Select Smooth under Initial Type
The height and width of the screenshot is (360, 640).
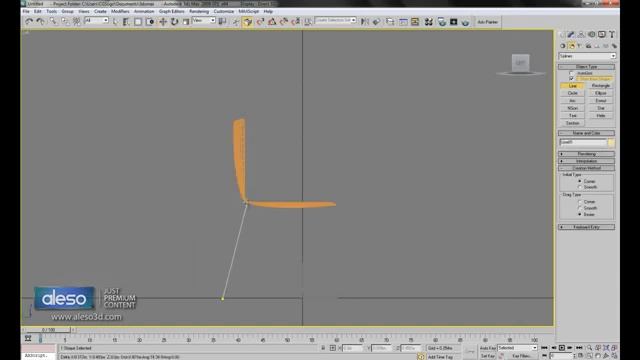[580, 187]
